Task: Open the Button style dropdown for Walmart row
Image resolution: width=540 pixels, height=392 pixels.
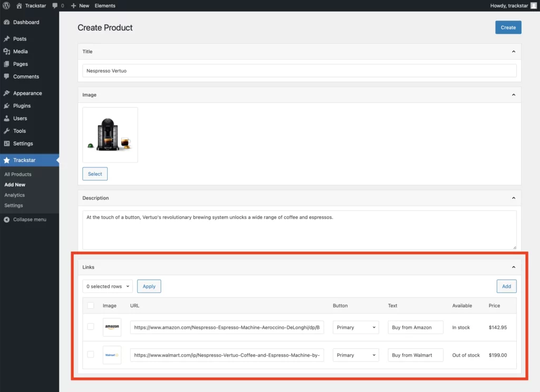Action: pyautogui.click(x=356, y=355)
